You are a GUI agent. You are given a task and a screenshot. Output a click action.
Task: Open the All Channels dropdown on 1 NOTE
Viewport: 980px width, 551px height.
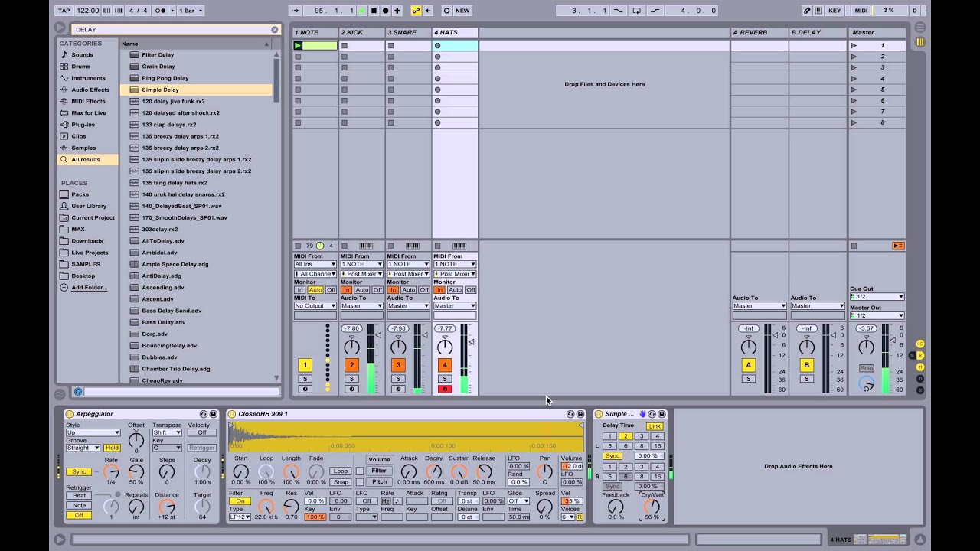pos(315,273)
